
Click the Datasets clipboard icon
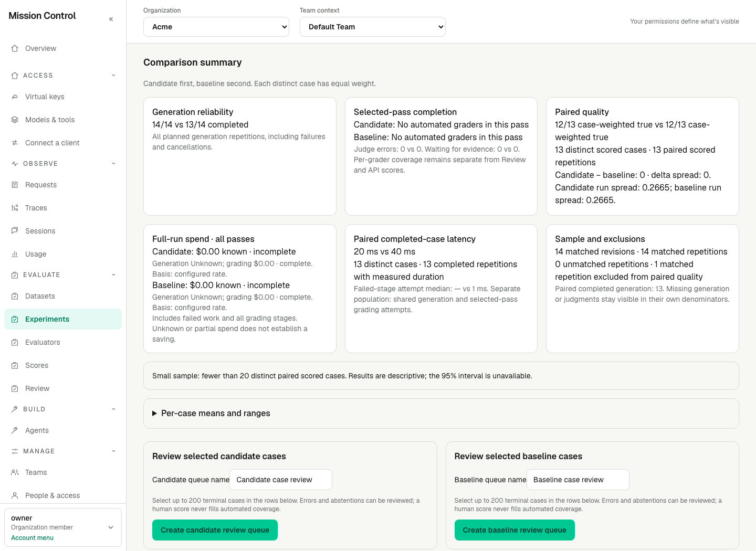(15, 296)
